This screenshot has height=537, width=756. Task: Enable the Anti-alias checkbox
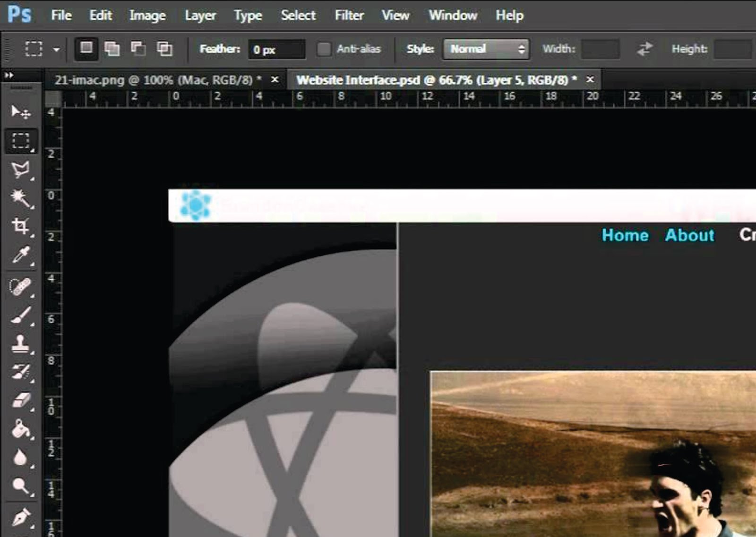coord(325,48)
